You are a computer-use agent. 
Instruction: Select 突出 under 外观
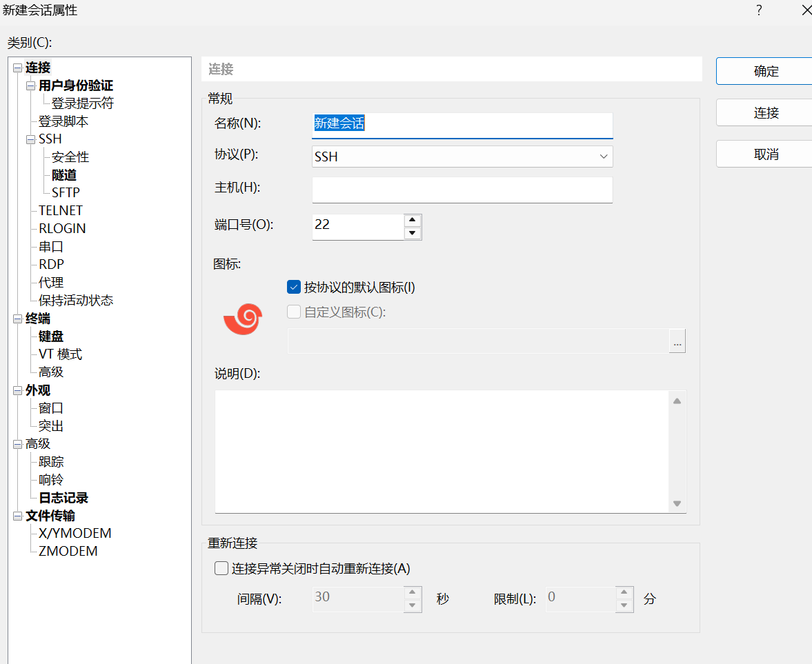51,426
